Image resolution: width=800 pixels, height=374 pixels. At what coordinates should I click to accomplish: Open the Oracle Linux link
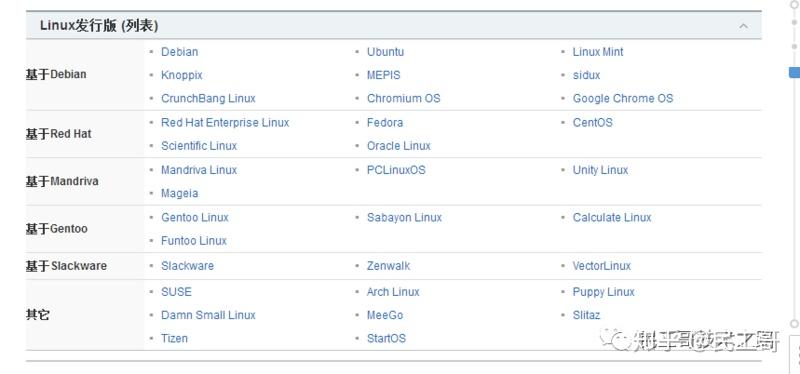tap(399, 146)
